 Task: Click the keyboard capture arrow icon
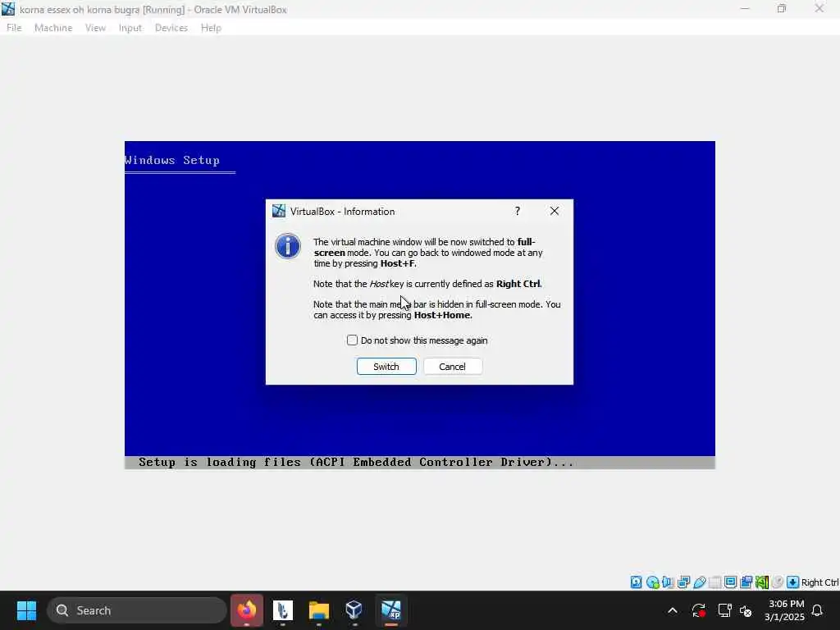(793, 582)
